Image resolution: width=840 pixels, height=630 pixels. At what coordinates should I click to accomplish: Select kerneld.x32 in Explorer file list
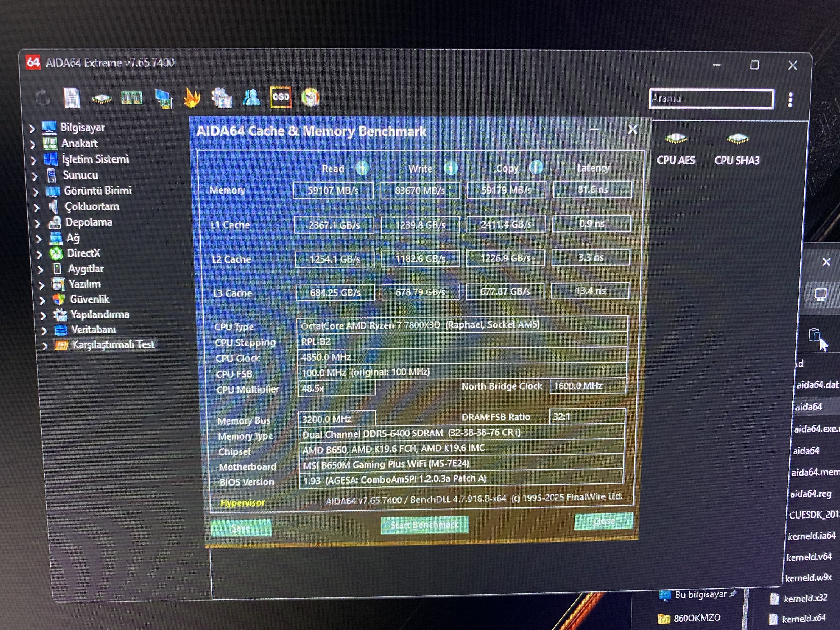click(805, 598)
